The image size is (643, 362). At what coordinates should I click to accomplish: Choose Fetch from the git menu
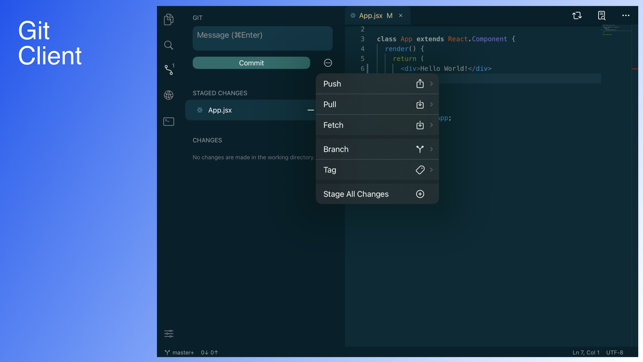(377, 125)
